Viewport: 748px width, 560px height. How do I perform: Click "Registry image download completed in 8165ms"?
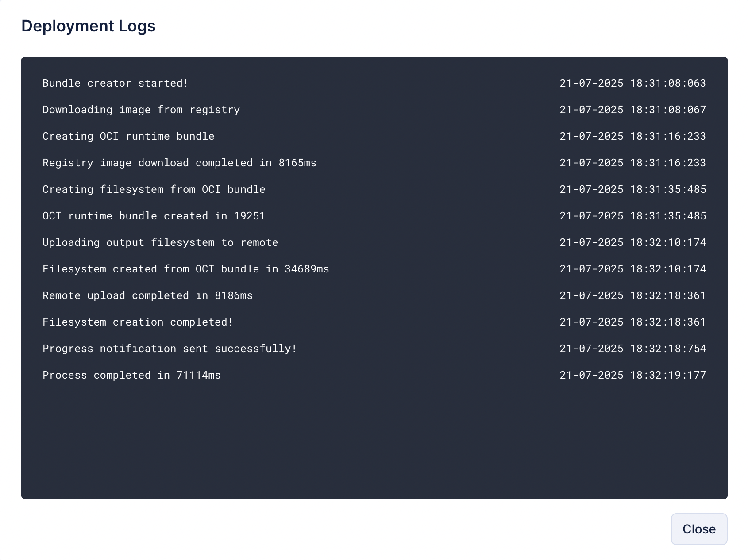(x=179, y=163)
